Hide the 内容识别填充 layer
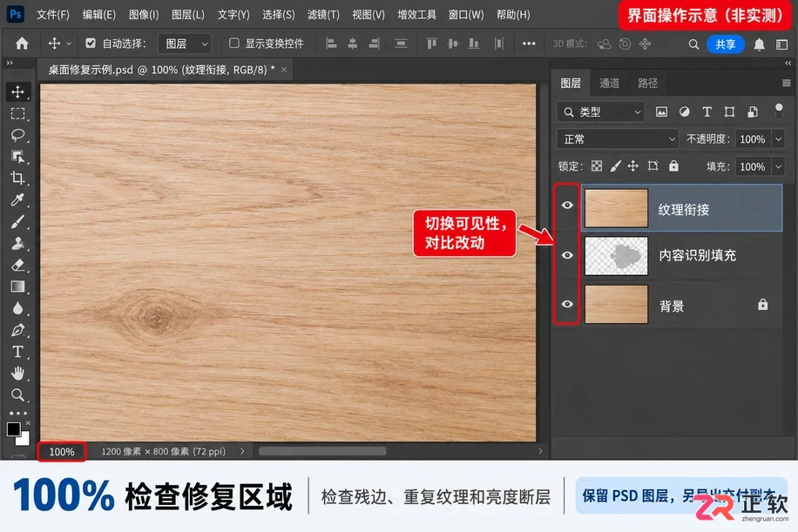This screenshot has height=532, width=798. 567,255
